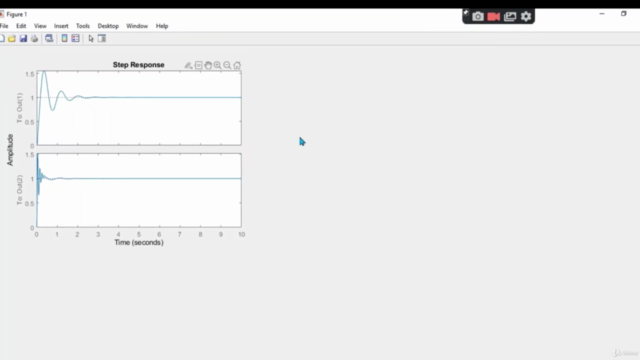Take a screenshot with the camera overlay icon
The height and width of the screenshot is (360, 640).
(478, 16)
